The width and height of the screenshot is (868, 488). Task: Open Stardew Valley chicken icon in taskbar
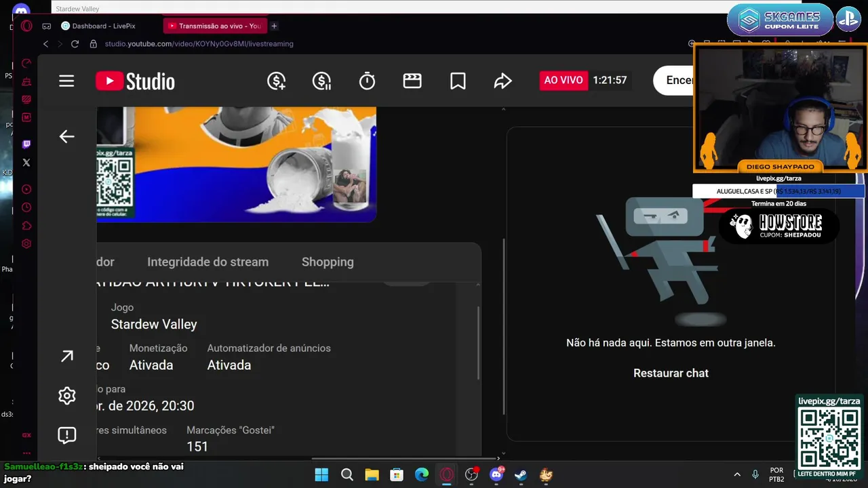[546, 475]
